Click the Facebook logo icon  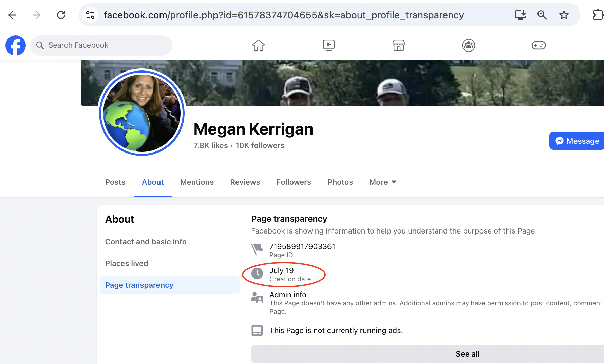pos(16,45)
